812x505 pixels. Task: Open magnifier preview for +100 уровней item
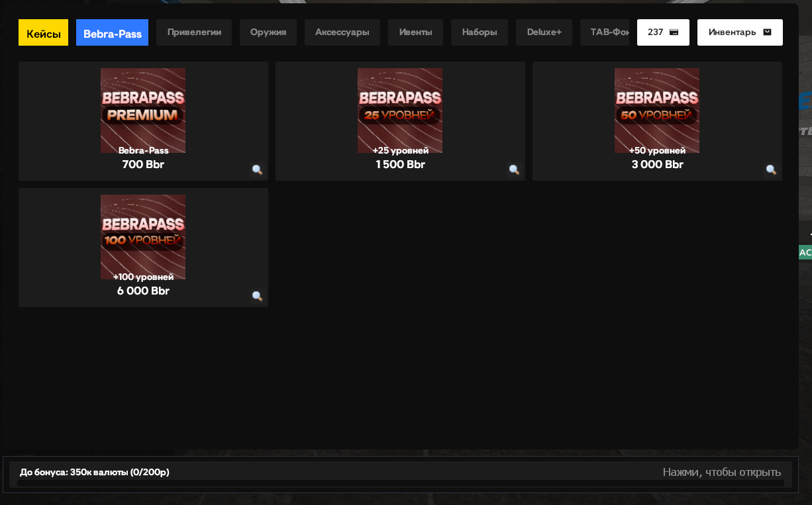pyautogui.click(x=257, y=296)
